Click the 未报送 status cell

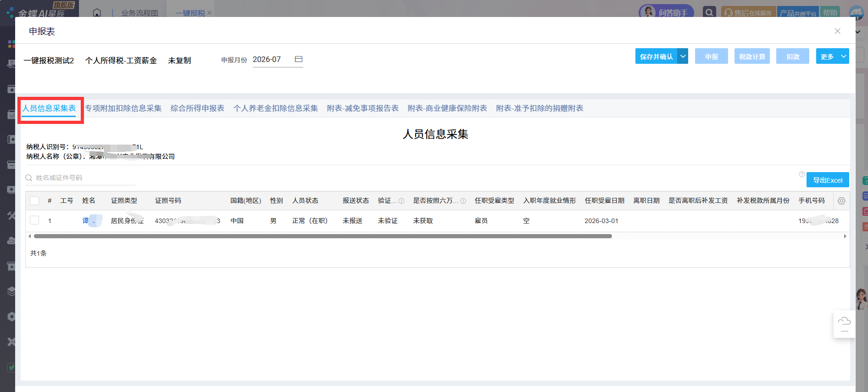pos(352,221)
